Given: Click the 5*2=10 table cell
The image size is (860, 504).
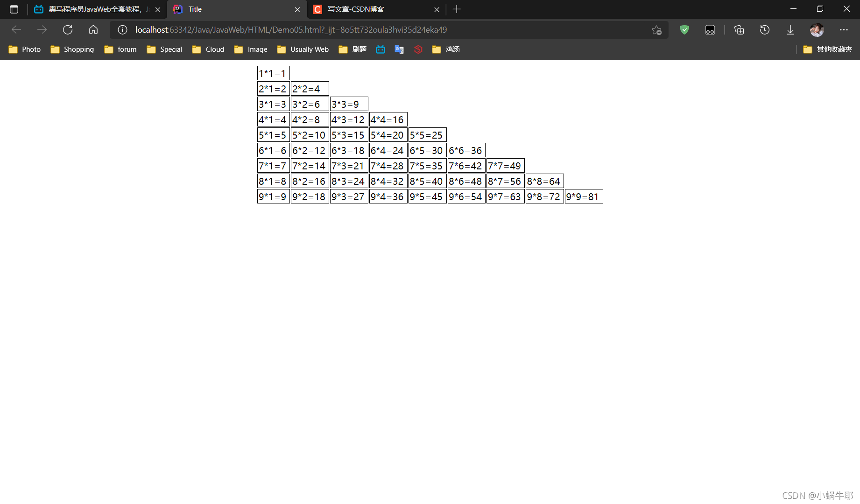Looking at the screenshot, I should coord(310,135).
